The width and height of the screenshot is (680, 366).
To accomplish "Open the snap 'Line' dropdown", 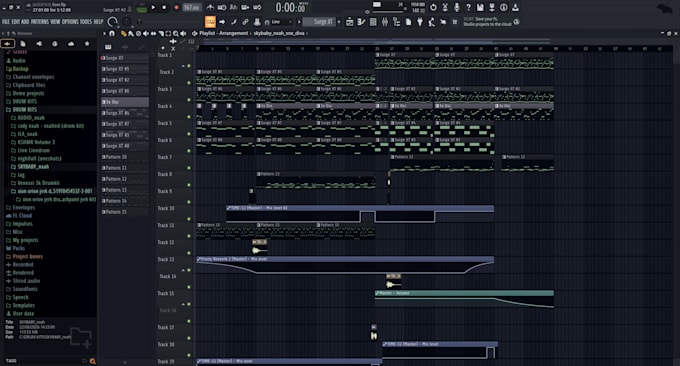I will [x=281, y=22].
